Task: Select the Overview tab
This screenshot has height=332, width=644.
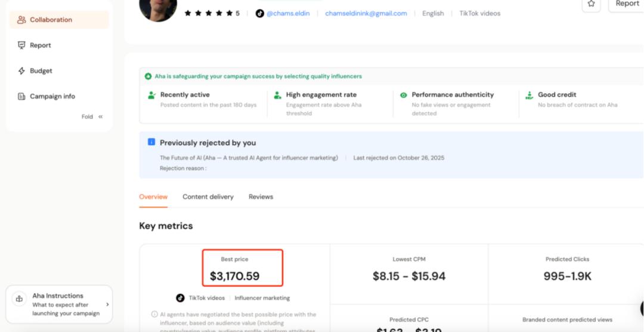Action: 153,196
